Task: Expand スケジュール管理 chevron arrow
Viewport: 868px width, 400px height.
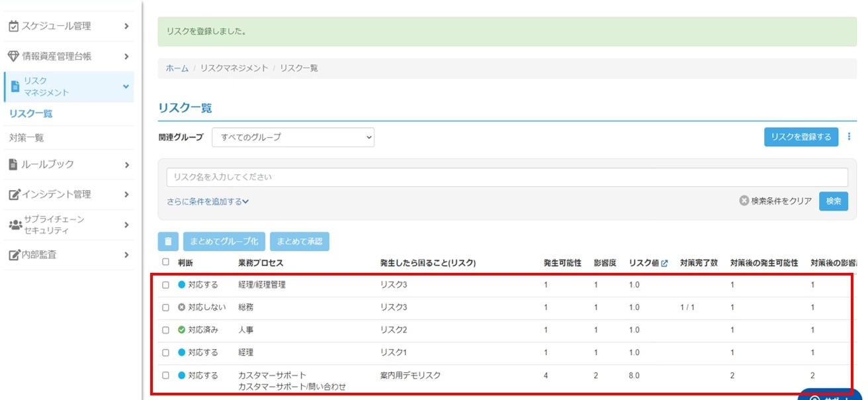Action: point(126,26)
